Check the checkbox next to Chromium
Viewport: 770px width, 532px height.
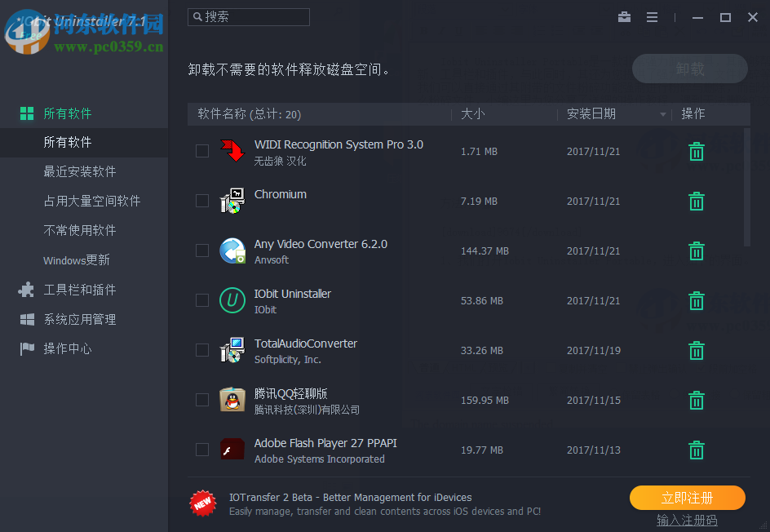tap(201, 201)
